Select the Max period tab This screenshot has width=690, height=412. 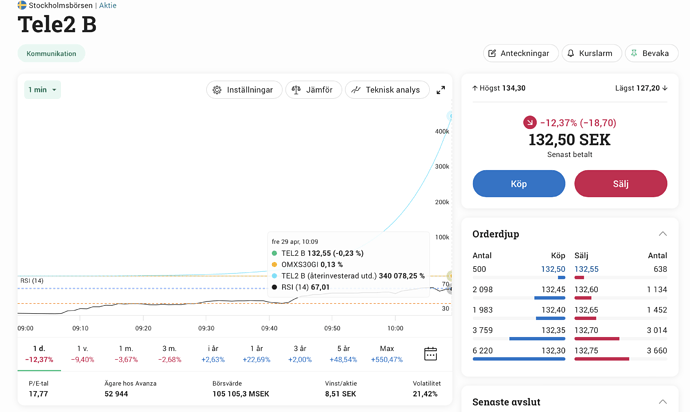coord(387,354)
